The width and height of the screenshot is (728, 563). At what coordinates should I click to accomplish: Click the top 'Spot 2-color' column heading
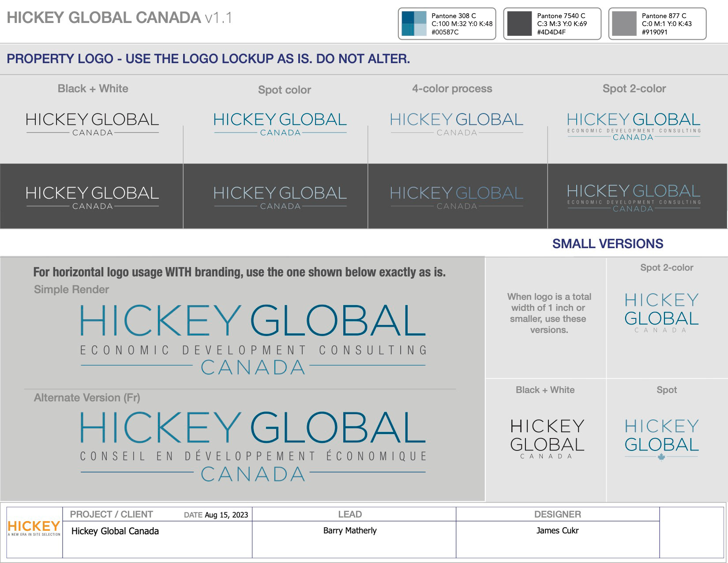(634, 89)
